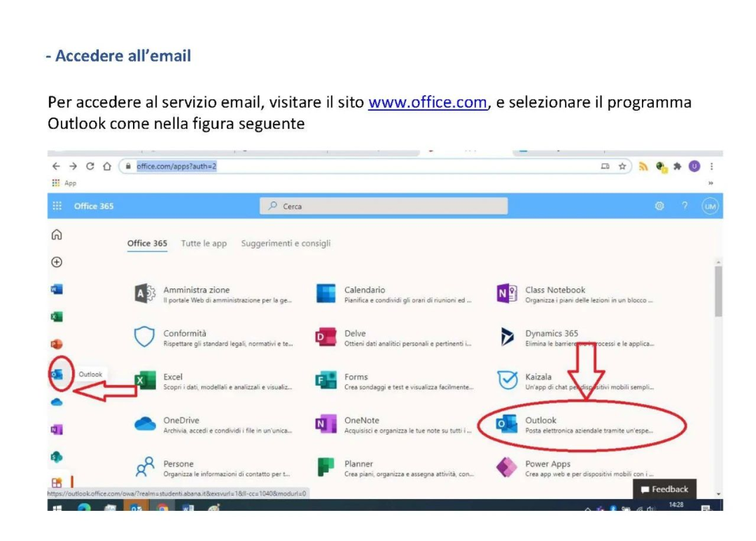756x541 pixels.
Task: Open SharePoint from the left sidebar
Action: click(57, 456)
